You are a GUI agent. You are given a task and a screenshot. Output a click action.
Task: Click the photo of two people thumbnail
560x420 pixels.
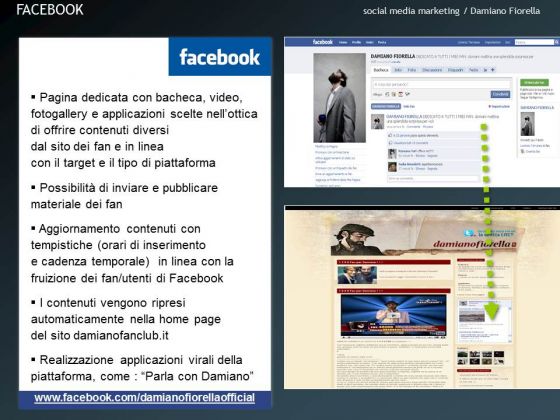click(357, 275)
